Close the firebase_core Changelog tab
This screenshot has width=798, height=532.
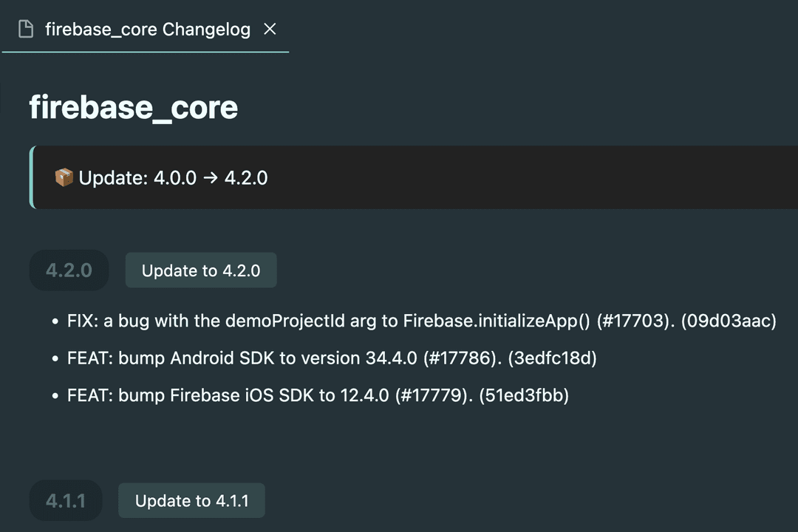click(x=270, y=29)
